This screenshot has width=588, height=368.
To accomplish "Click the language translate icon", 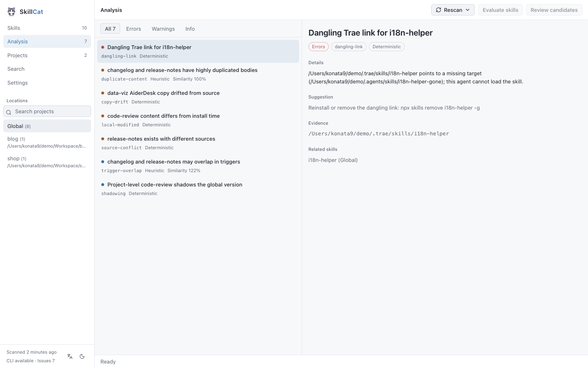I will point(70,357).
